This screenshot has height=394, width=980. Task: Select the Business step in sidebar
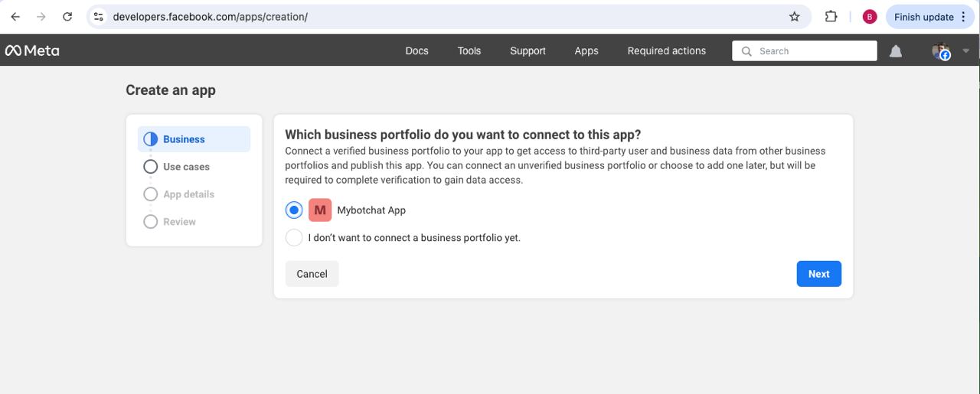point(194,139)
